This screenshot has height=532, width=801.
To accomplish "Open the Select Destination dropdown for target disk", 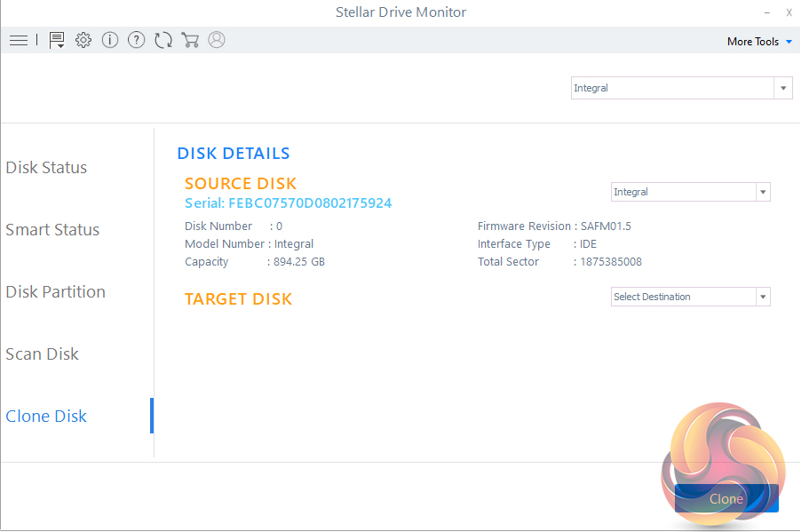I will coord(690,296).
